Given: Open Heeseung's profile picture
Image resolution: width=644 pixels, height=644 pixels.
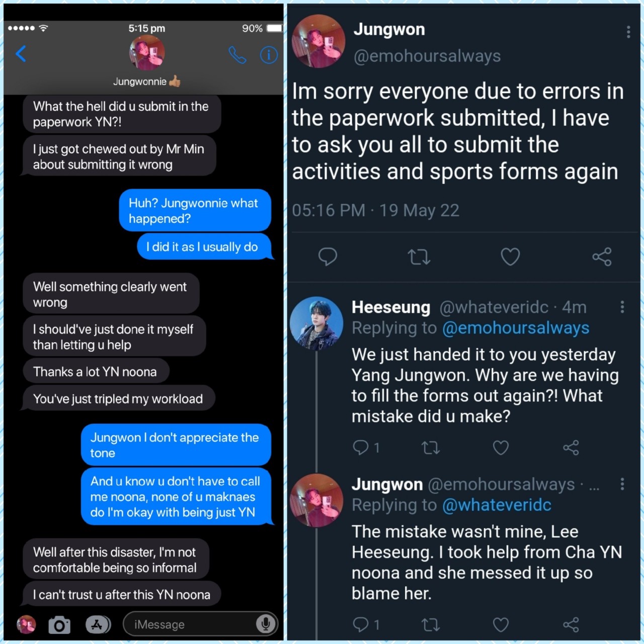Looking at the screenshot, I should tap(316, 323).
